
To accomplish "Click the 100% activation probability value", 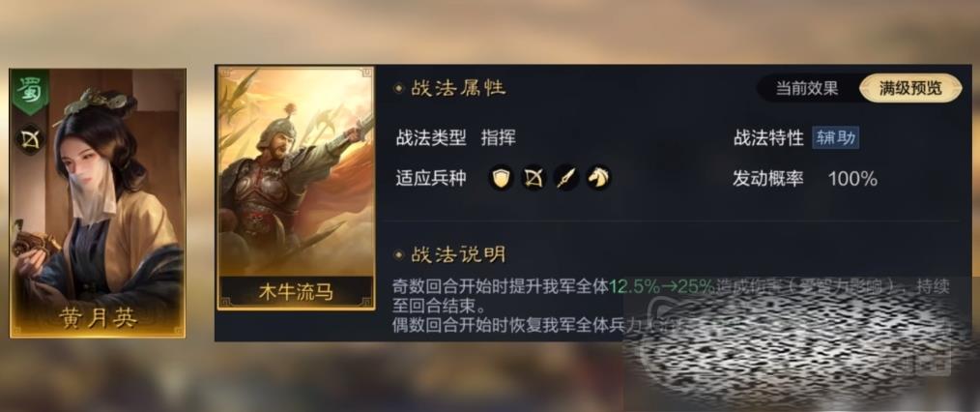I will click(x=852, y=180).
